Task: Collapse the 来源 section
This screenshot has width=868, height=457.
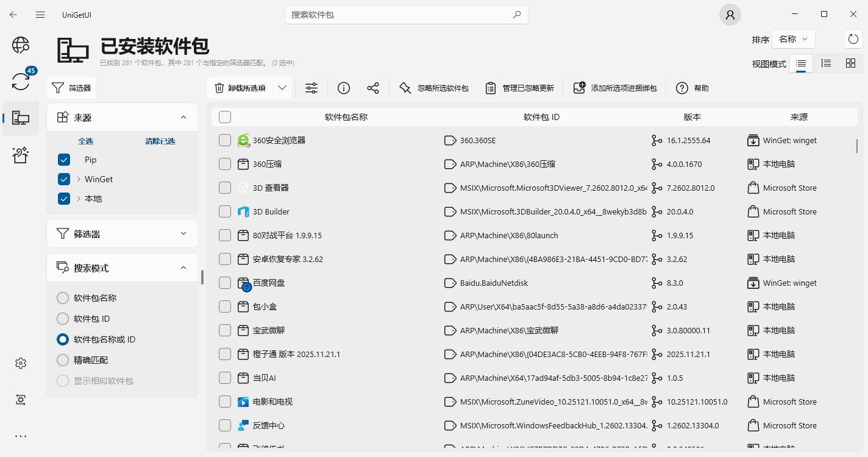Action: click(x=183, y=117)
